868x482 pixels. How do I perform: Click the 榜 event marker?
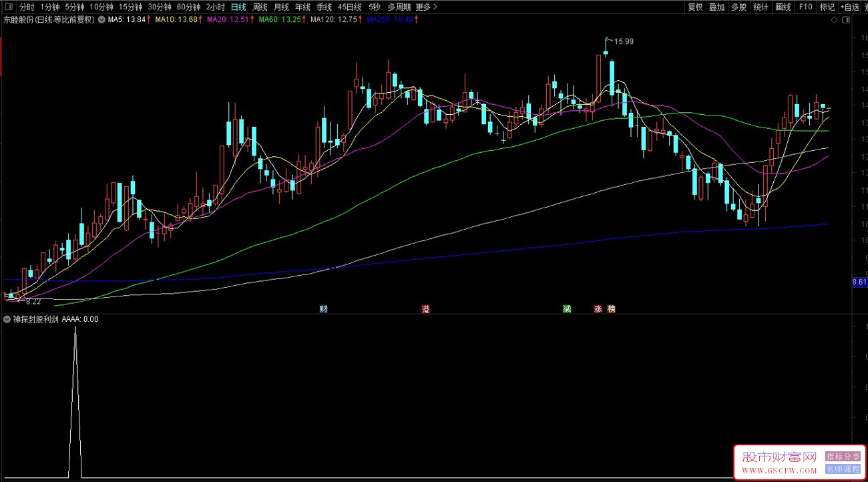pos(611,309)
